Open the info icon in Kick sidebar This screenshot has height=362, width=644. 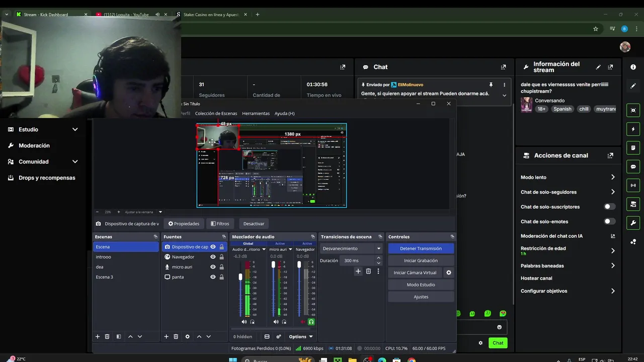633,67
